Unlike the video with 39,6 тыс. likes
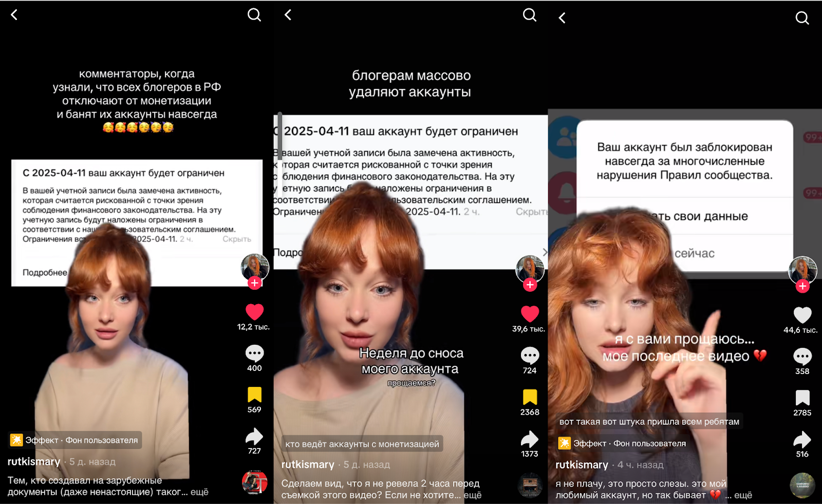This screenshot has height=504, width=822. (530, 314)
